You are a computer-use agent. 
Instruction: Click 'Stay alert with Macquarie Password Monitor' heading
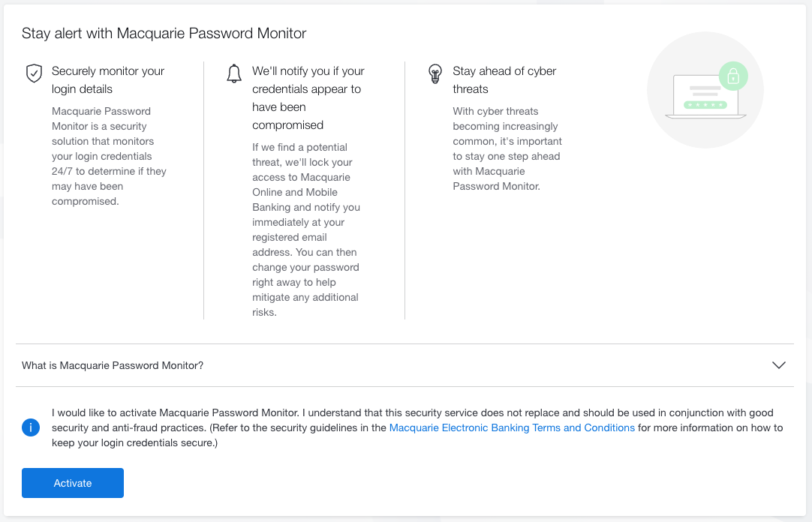coord(164,33)
